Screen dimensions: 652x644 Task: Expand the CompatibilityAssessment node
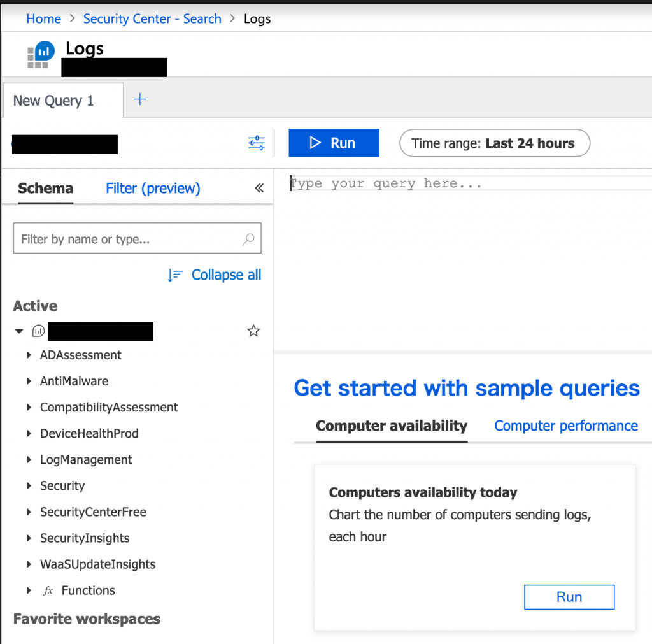pyautogui.click(x=29, y=407)
